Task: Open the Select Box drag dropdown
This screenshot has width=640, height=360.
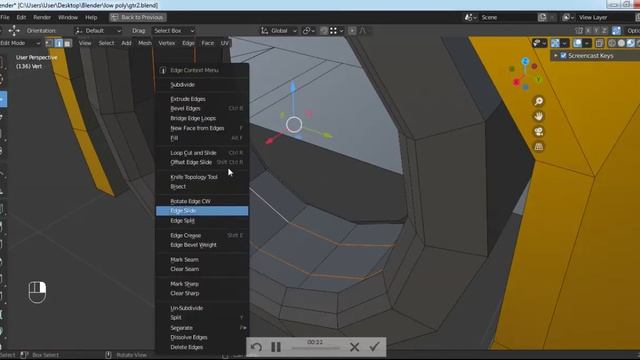Action: [174, 31]
